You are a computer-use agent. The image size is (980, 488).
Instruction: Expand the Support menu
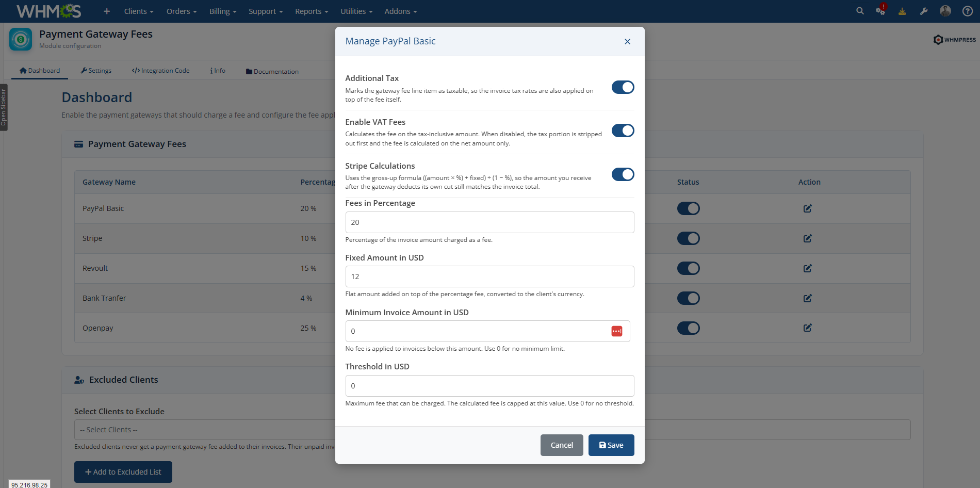click(x=266, y=11)
